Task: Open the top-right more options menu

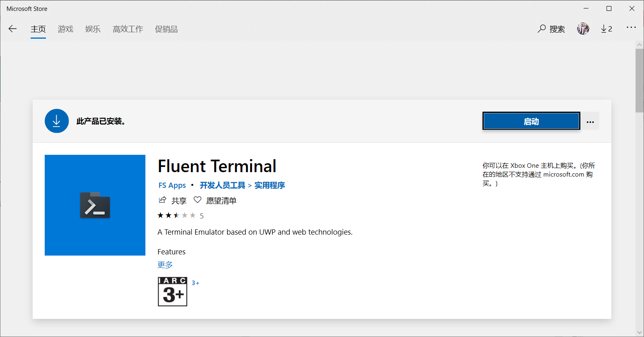Action: [631, 27]
